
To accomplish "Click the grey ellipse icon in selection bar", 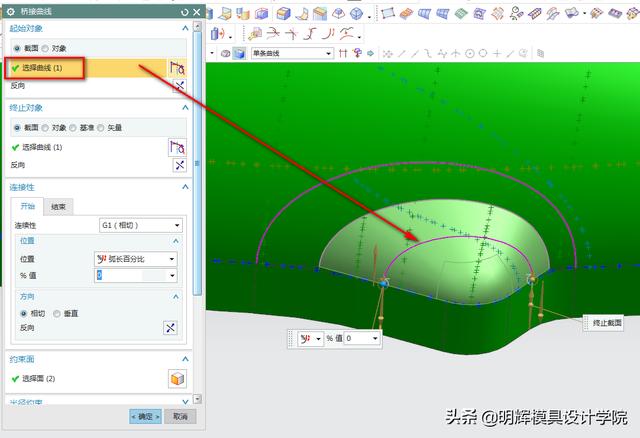I will coord(225,53).
